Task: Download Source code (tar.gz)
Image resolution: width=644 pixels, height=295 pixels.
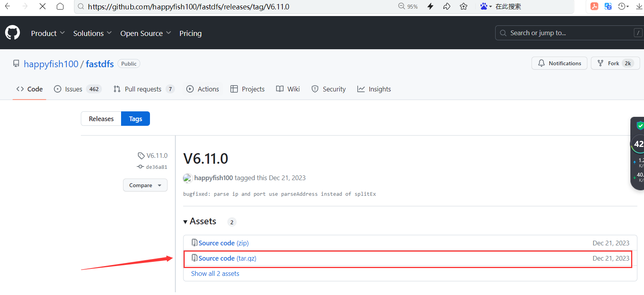Action: point(227,258)
